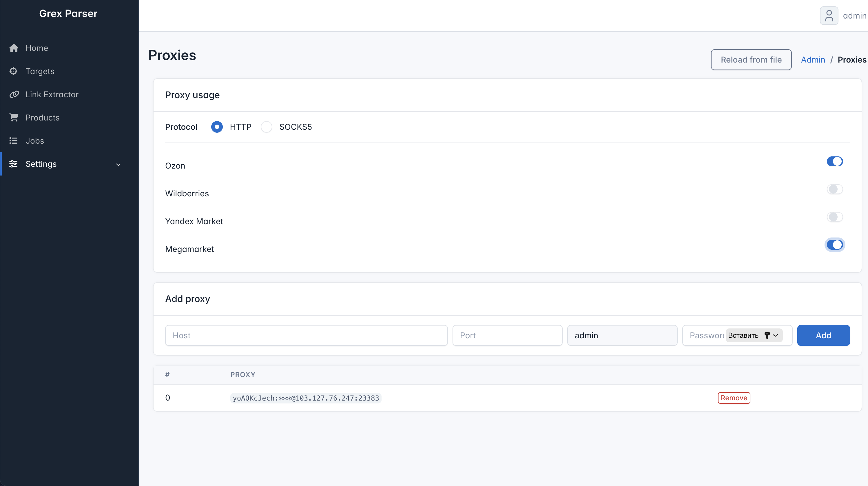Click the key icon in the password field

(767, 335)
